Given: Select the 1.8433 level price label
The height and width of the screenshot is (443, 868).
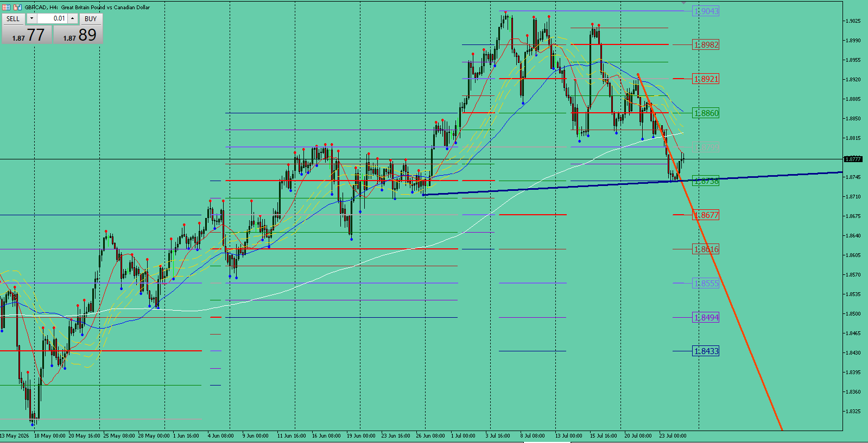Looking at the screenshot, I should [706, 351].
